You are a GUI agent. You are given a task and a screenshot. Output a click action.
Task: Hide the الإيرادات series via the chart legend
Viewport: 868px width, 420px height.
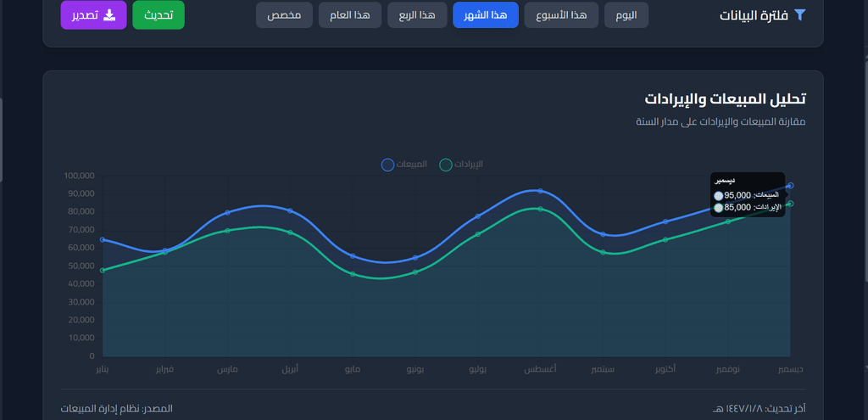click(446, 165)
